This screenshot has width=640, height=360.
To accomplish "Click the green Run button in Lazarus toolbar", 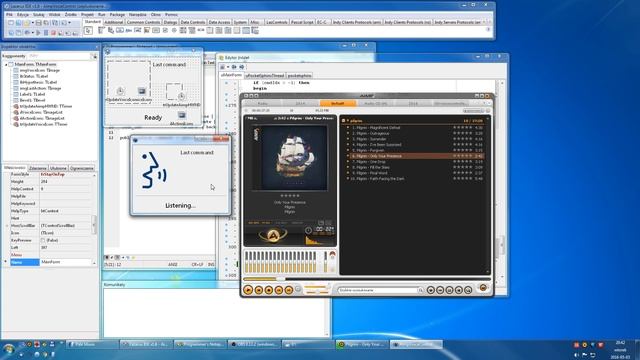I will [38, 33].
